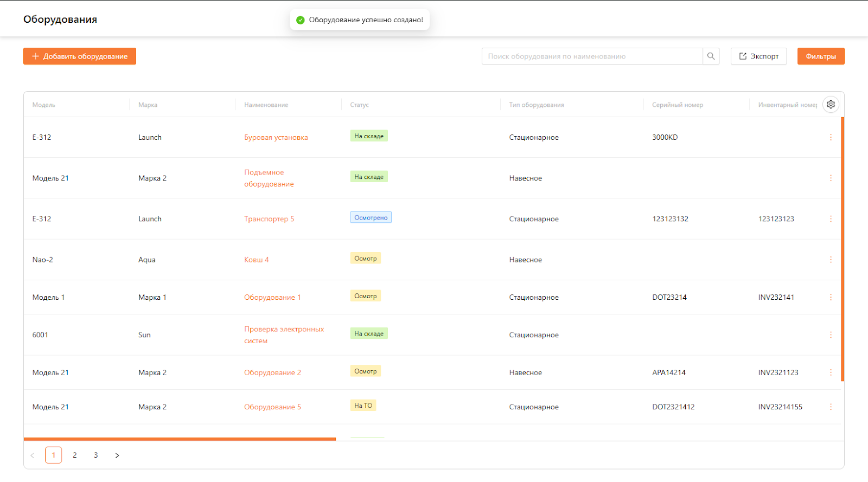Click the Экспорт button

(x=758, y=56)
